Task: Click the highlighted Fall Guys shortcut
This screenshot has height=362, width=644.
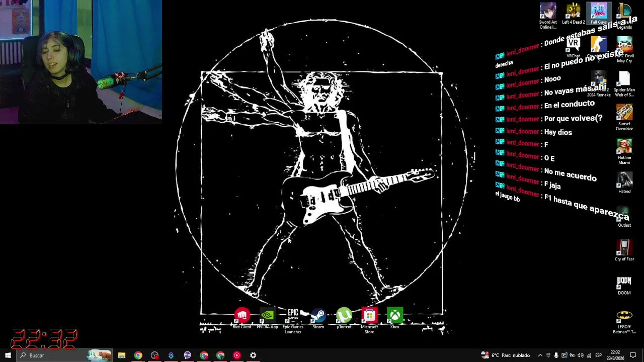Action: click(x=599, y=14)
